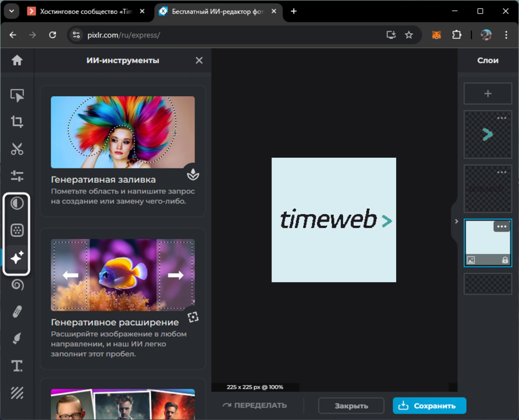
Task: Add a new layer with plus button
Action: click(488, 94)
